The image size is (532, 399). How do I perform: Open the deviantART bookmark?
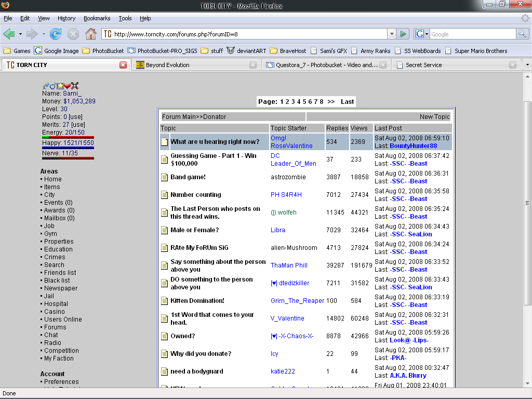point(246,51)
